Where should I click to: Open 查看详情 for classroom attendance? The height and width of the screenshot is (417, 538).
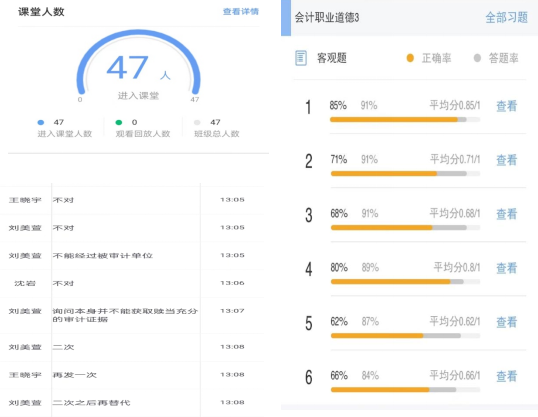[241, 12]
